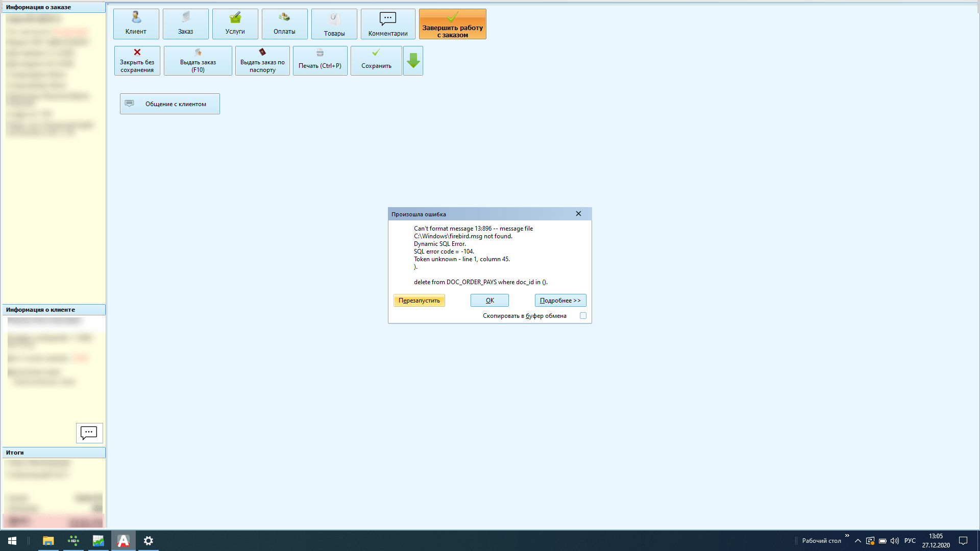Click the SQL text 'delete from DOC_ORDER_PAYS'

click(455, 282)
